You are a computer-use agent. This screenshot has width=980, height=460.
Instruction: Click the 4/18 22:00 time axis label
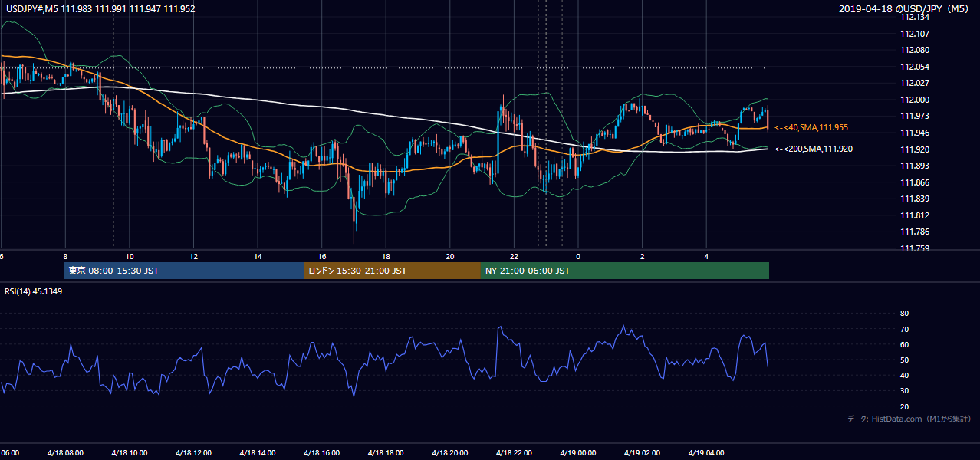click(514, 453)
